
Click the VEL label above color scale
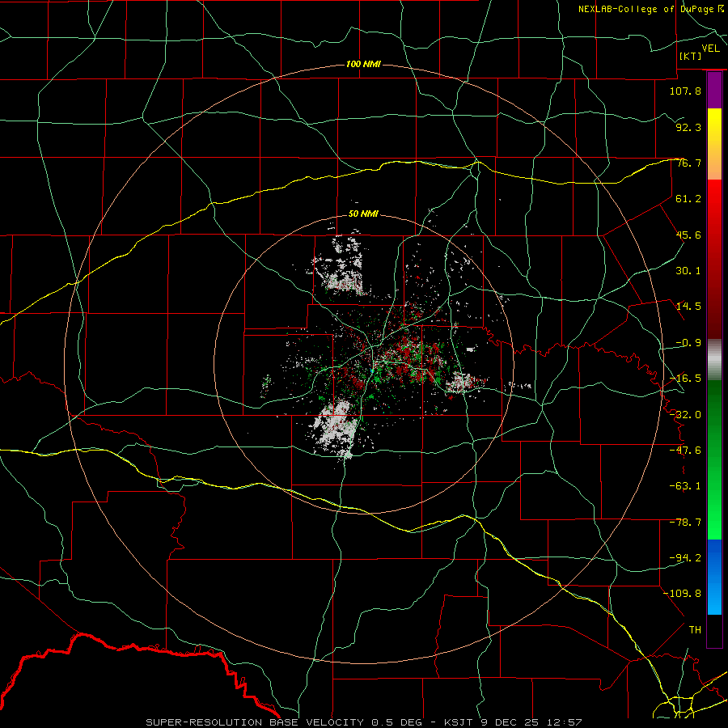[710, 49]
